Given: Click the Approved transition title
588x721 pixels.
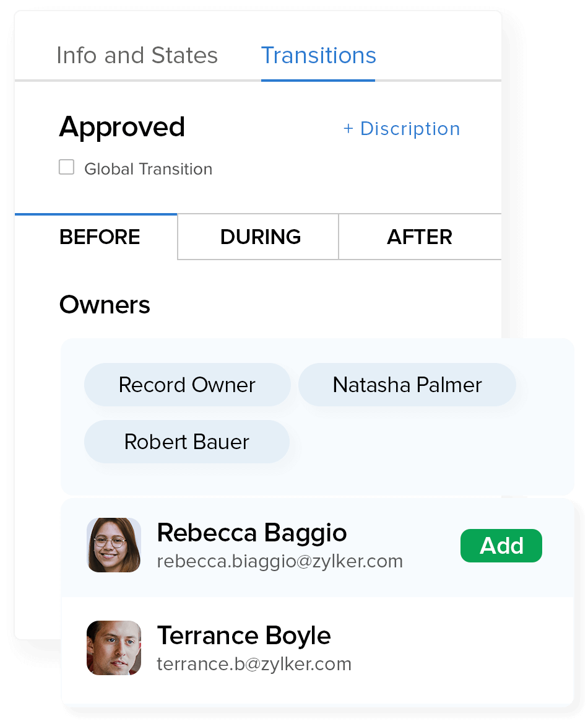Looking at the screenshot, I should [x=122, y=127].
